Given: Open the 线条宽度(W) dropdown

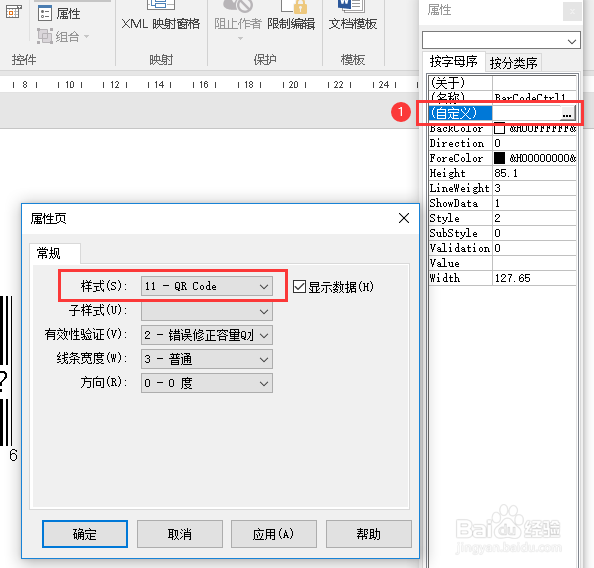Looking at the screenshot, I should (206, 359).
